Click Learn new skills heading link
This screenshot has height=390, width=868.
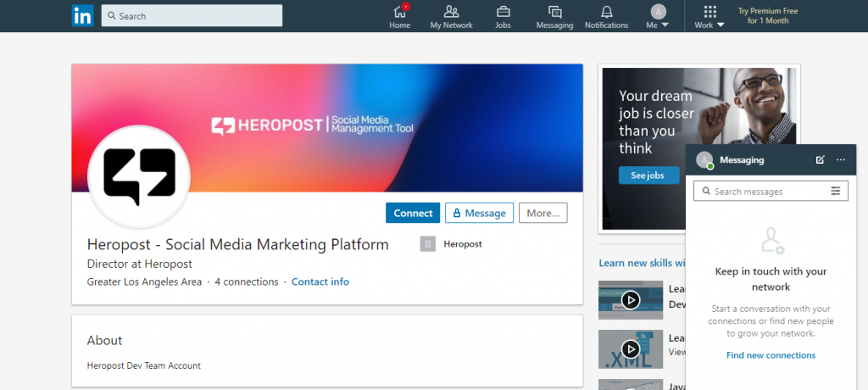coord(643,263)
